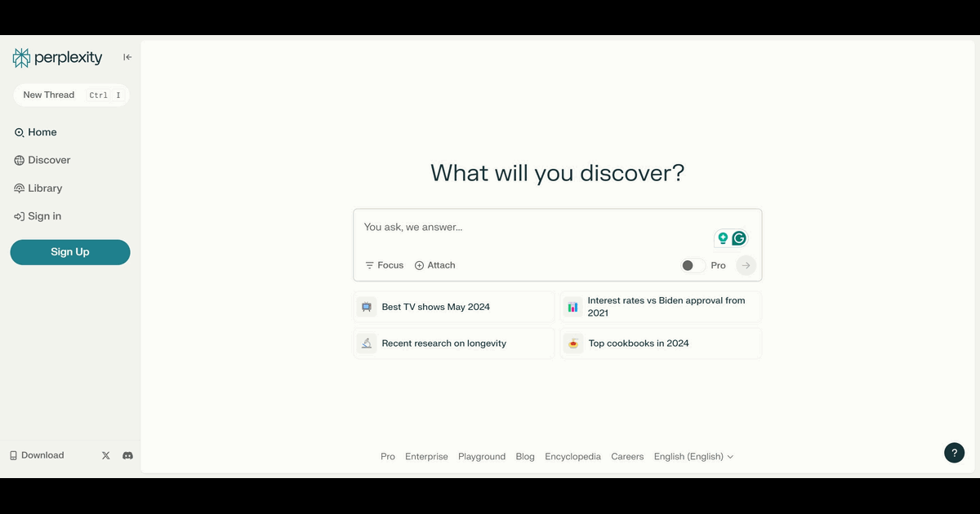Open the Blog footer link
The width and height of the screenshot is (980, 514).
coord(525,457)
